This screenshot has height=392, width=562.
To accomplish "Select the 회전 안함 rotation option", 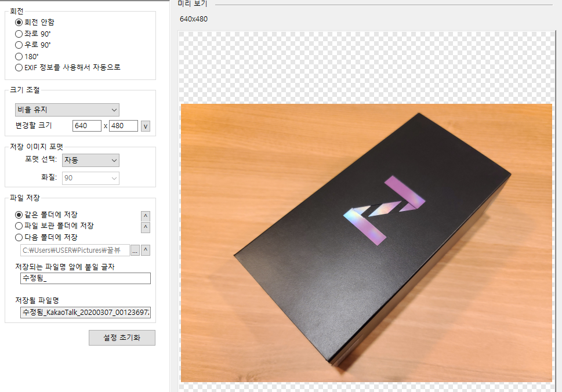I will (x=35, y=22).
